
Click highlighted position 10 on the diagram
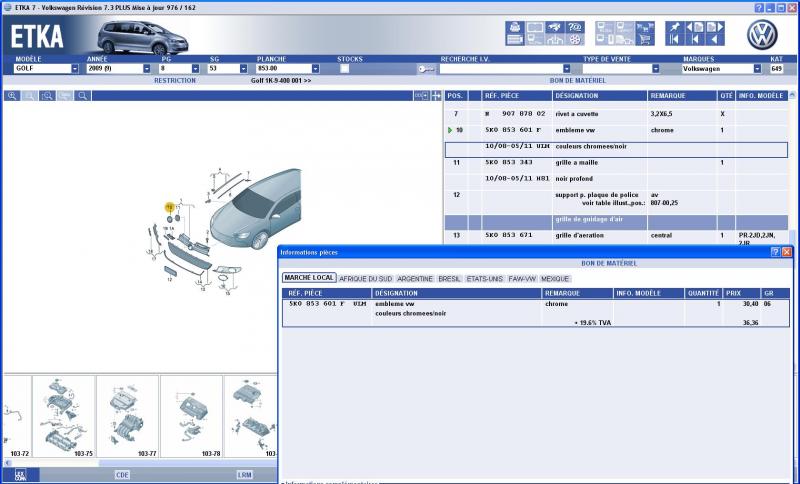click(169, 207)
